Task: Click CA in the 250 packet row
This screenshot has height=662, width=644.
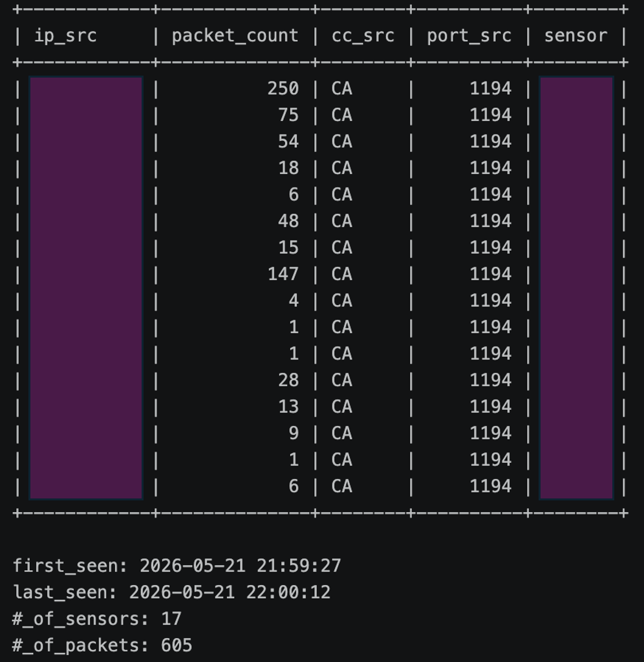Action: [x=341, y=89]
